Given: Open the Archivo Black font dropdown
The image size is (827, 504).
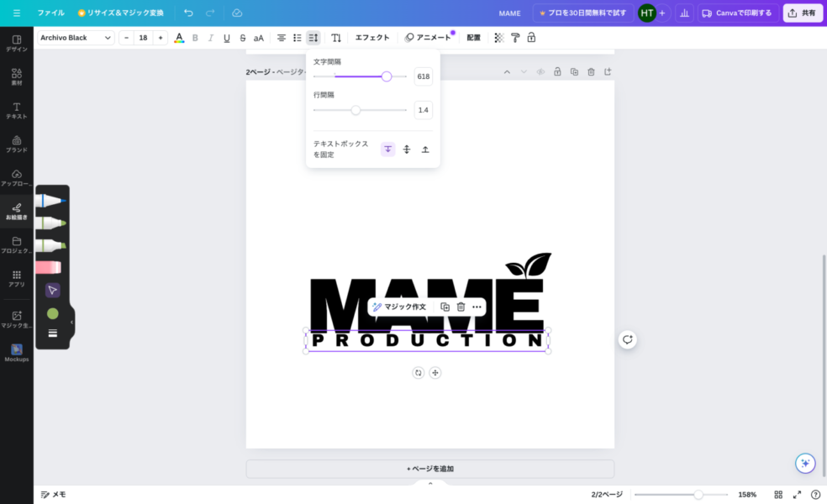Looking at the screenshot, I should (76, 38).
